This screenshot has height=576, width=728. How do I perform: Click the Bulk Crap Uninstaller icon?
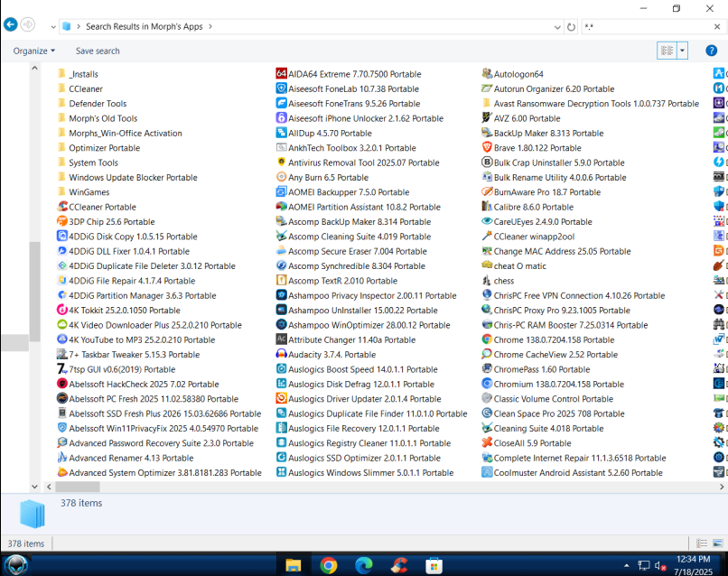click(x=487, y=162)
